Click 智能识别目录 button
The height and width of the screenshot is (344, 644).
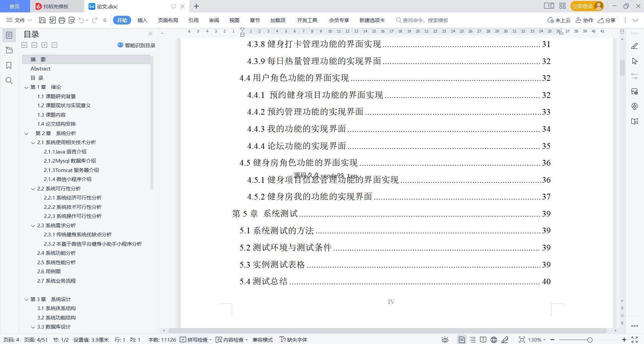click(136, 45)
